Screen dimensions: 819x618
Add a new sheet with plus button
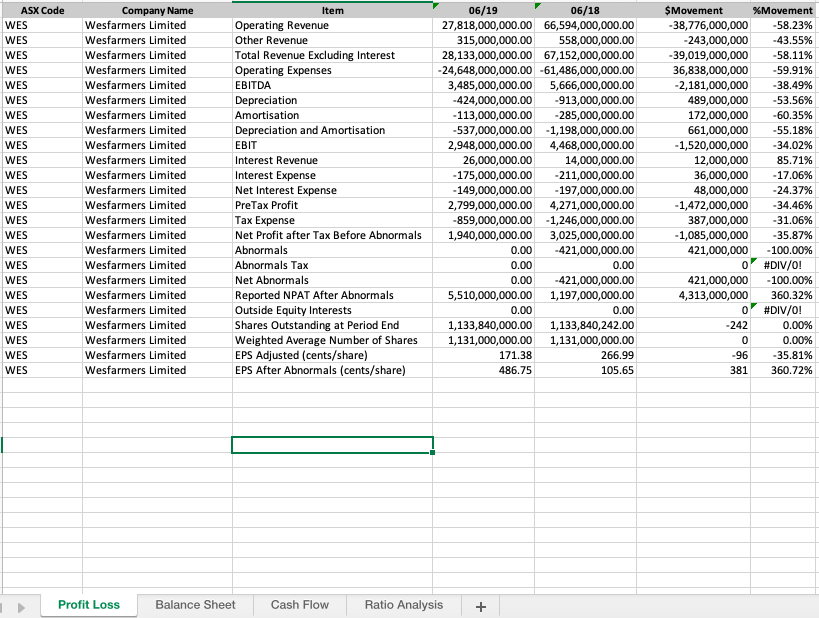coord(481,606)
